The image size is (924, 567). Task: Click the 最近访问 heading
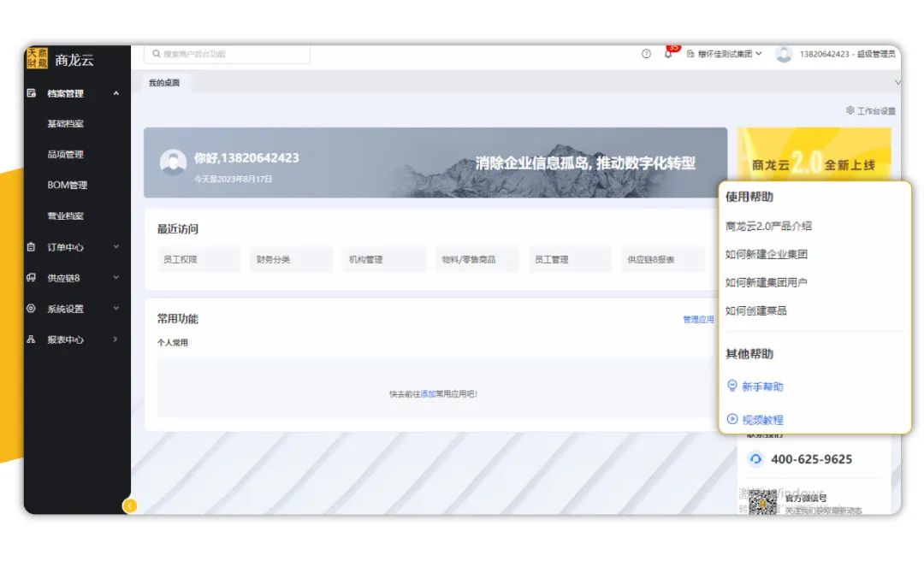177,229
